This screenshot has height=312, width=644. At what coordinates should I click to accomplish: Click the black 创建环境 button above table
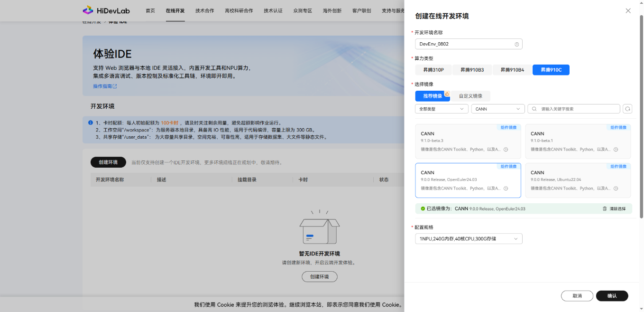pyautogui.click(x=108, y=162)
